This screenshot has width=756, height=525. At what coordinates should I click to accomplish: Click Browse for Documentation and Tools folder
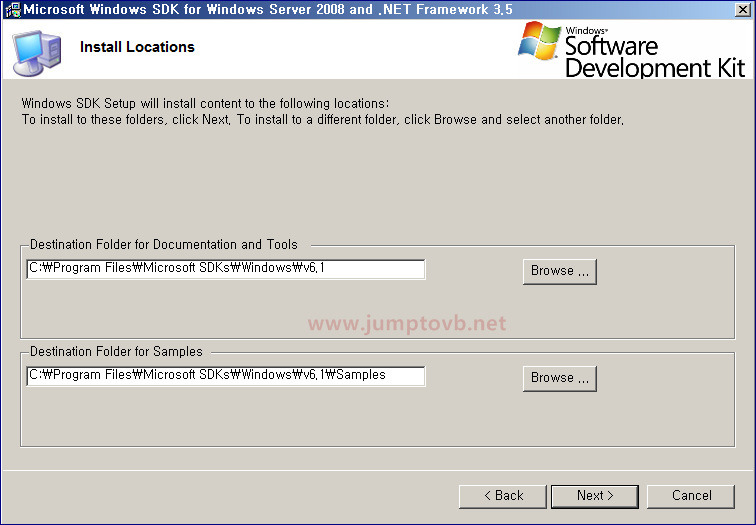(560, 271)
